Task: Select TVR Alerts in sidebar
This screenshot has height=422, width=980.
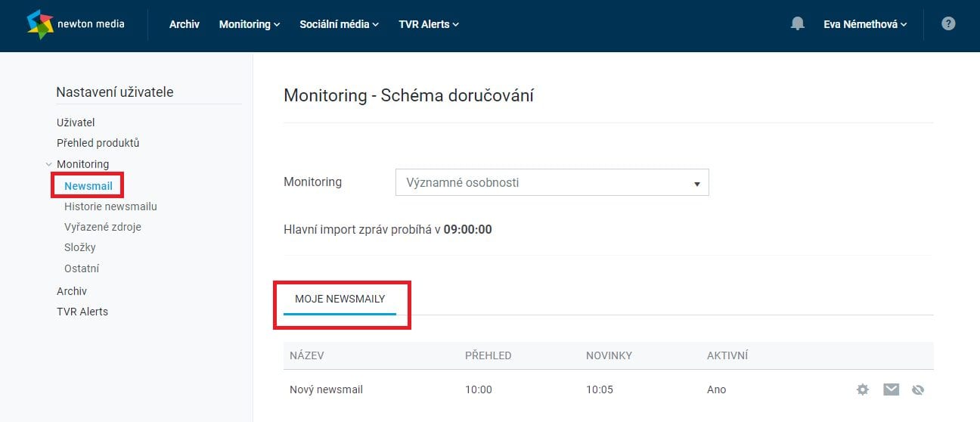Action: [82, 311]
